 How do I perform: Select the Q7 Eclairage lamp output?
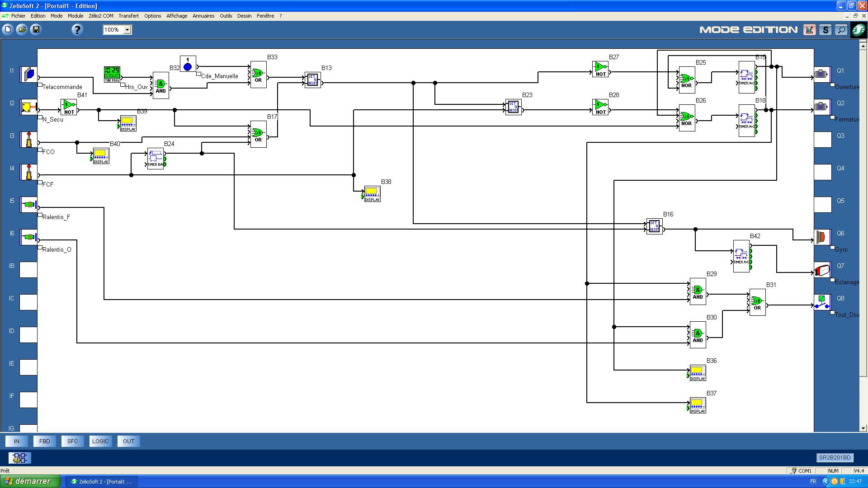pyautogui.click(x=822, y=270)
